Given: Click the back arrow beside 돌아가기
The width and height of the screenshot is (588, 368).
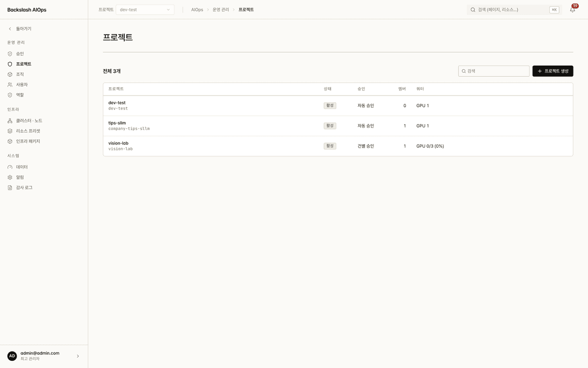Looking at the screenshot, I should 10,29.
